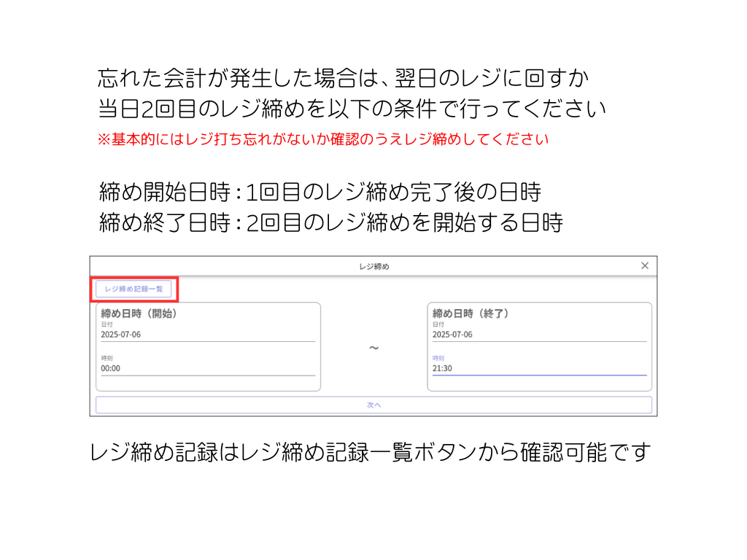Click the line 締め終了日時：2回目のレジ締めを開始する日時

click(330, 222)
